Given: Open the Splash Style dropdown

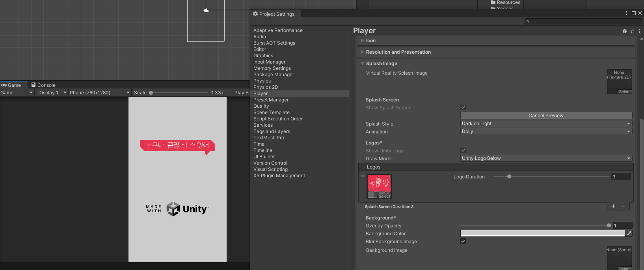Looking at the screenshot, I should click(x=546, y=124).
